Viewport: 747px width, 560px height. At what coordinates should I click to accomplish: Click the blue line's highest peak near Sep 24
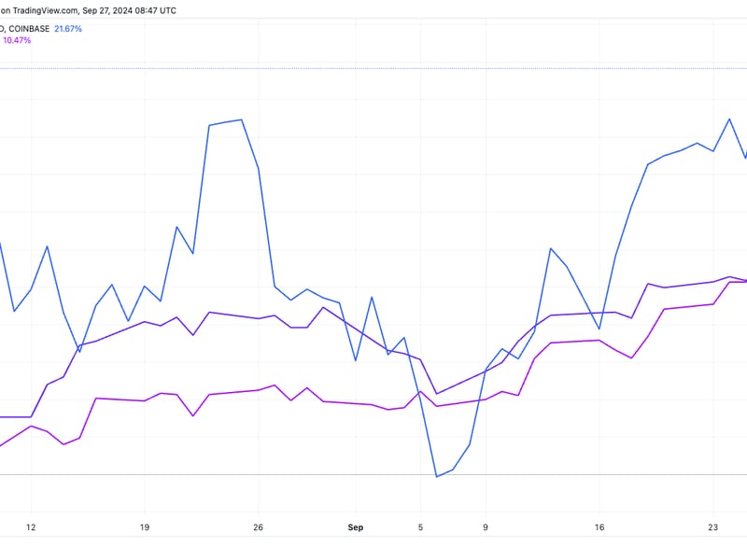729,119
